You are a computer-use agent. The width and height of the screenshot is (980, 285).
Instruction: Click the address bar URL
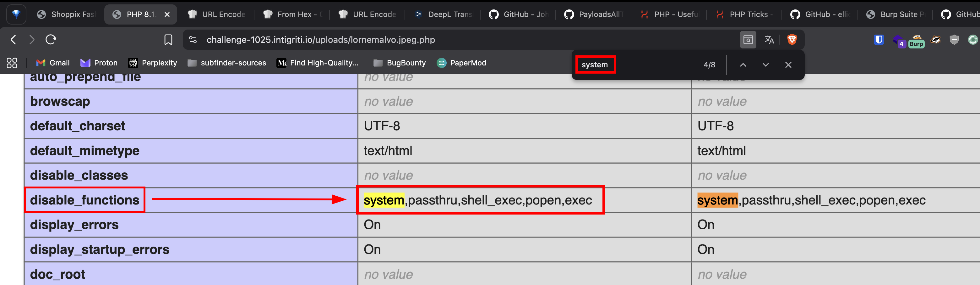(320, 40)
